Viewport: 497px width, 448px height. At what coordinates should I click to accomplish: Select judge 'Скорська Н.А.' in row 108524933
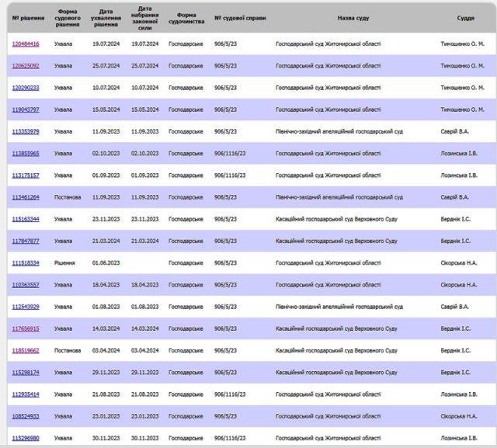pyautogui.click(x=459, y=416)
